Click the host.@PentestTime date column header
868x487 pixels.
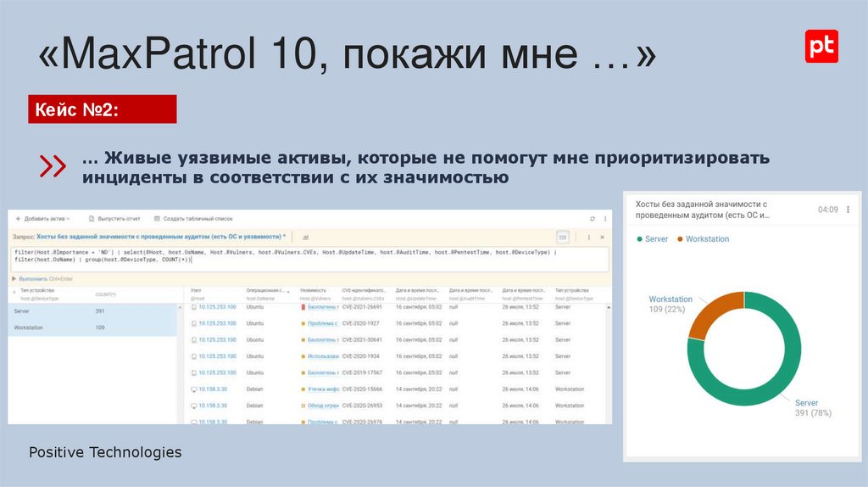[524, 294]
